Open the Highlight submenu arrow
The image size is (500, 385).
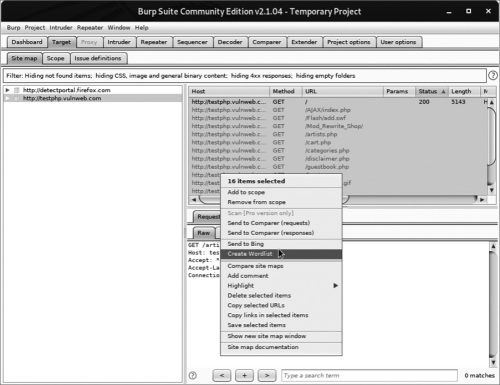(336, 286)
